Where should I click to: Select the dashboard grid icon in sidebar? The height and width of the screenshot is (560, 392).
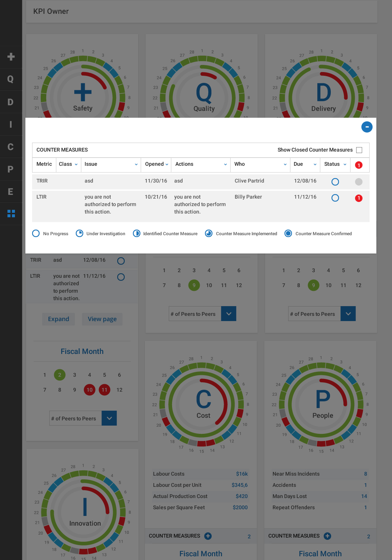[x=11, y=214]
